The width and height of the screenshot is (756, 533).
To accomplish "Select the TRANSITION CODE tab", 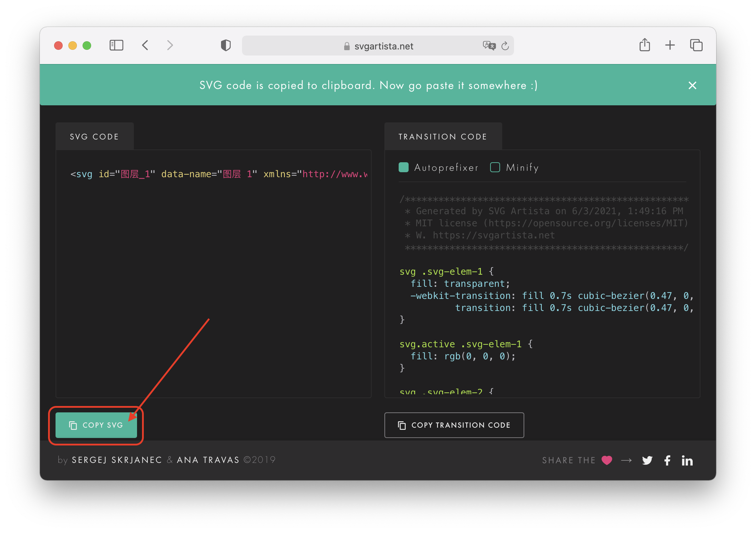I will point(443,137).
